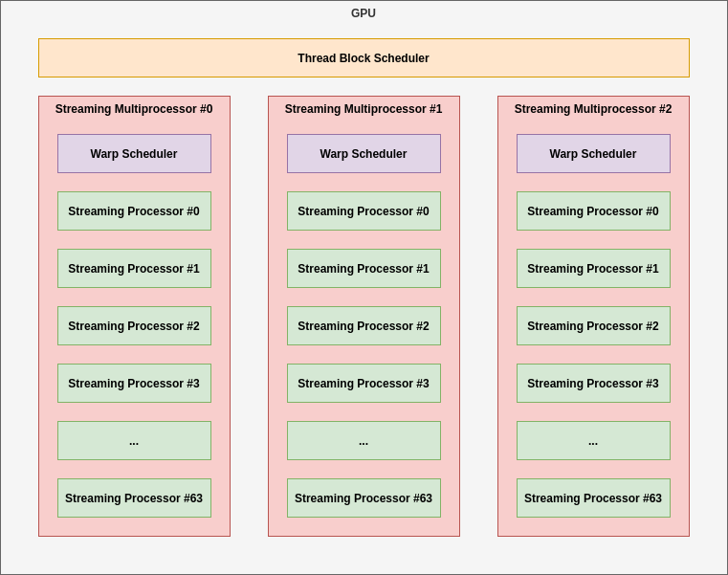Choose Warp Scheduler in Streaming Multiprocessor #2
This screenshot has height=575, width=728.
point(593,154)
